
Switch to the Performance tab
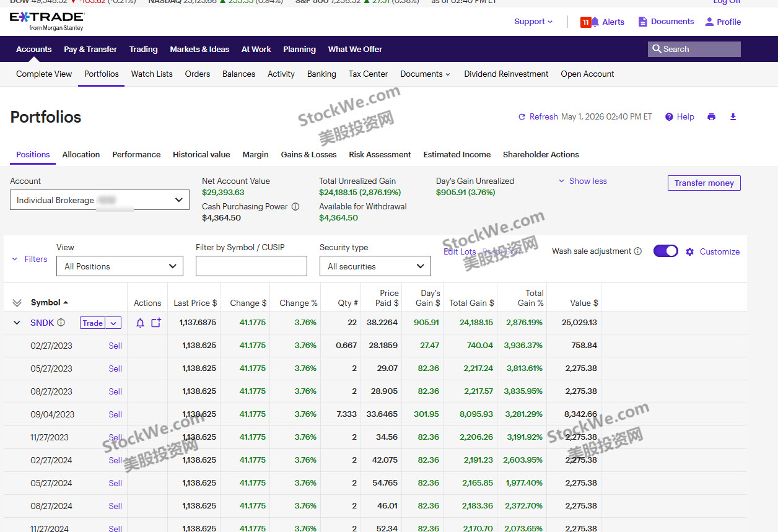click(136, 155)
